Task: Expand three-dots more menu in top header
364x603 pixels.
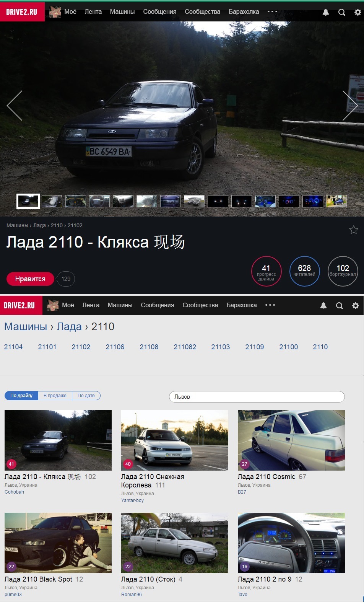Action: 272,11
